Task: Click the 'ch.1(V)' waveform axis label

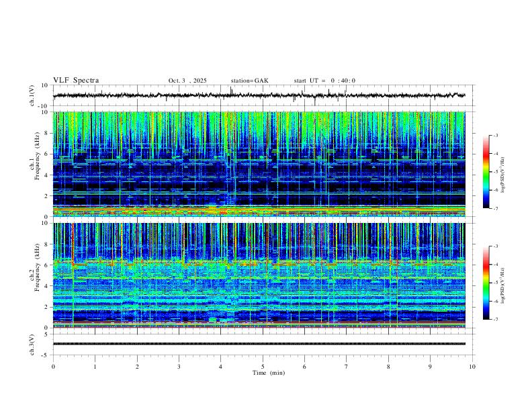Action: click(32, 95)
